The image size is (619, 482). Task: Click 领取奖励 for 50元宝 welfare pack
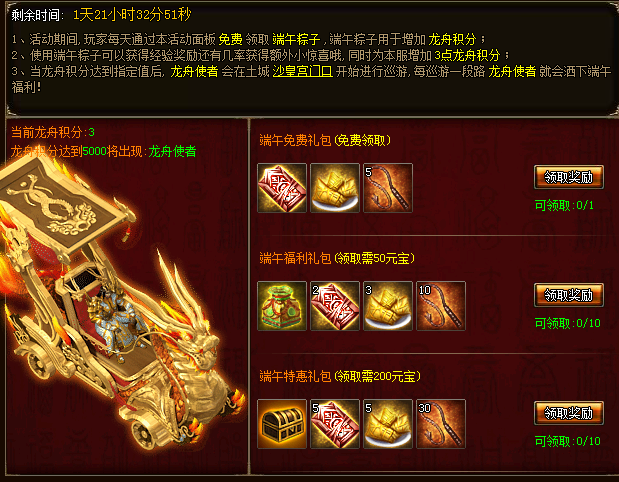pos(568,295)
